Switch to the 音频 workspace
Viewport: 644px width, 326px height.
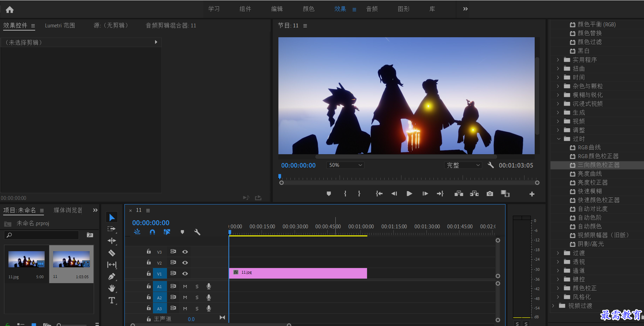pyautogui.click(x=372, y=9)
